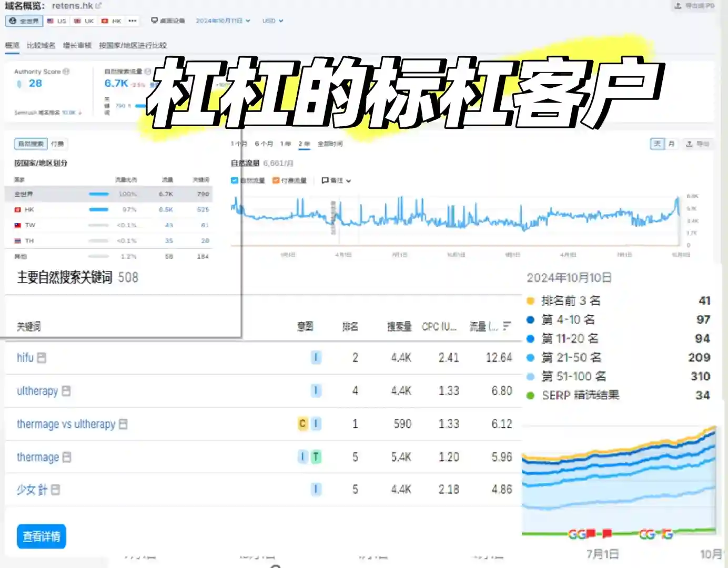The image size is (728, 568).
Task: Click the US flag filter
Action: [x=56, y=21]
